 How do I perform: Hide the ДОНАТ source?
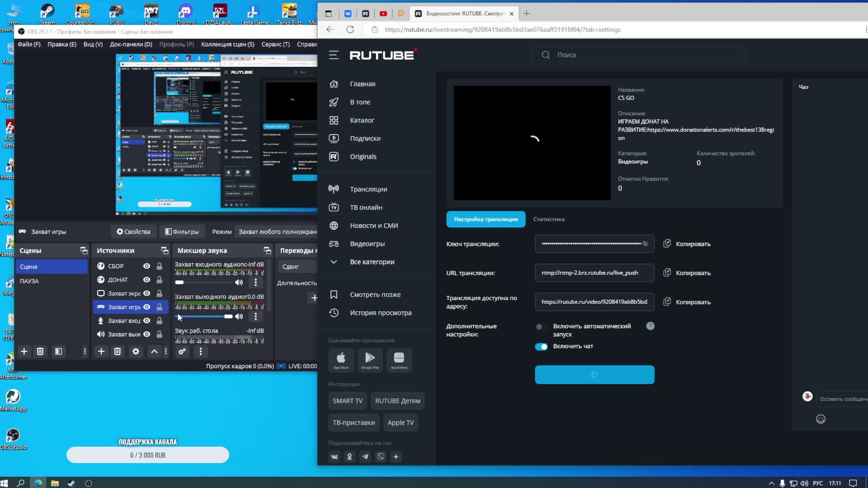(x=146, y=280)
